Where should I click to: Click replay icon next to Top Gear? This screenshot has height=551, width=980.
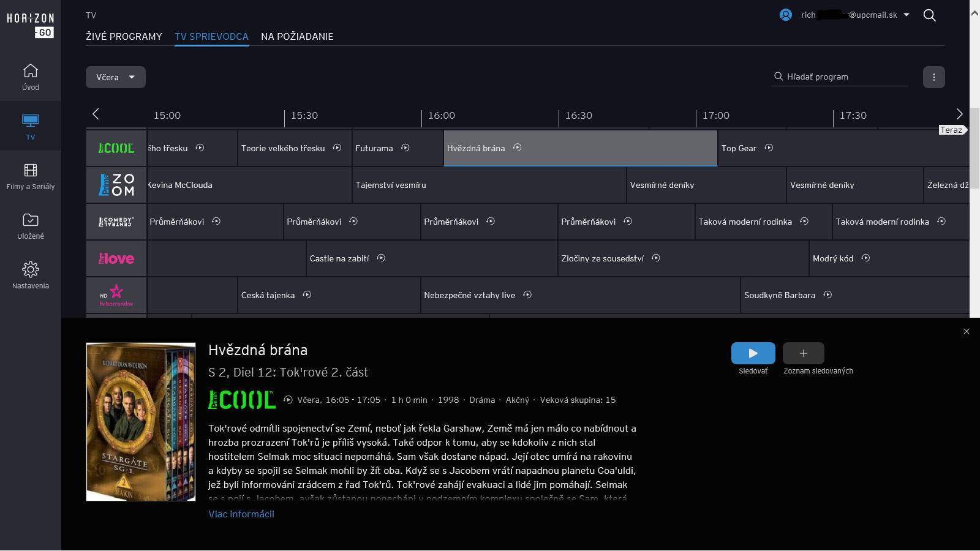point(769,148)
